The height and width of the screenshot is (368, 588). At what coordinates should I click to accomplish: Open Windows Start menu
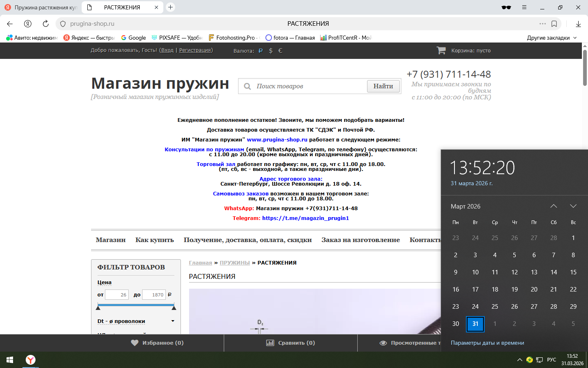[x=10, y=360]
